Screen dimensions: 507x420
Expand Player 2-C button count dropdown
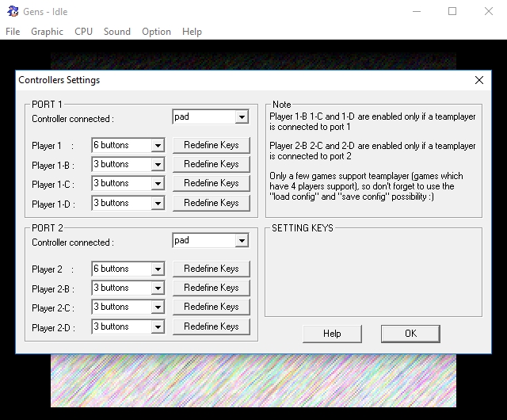(x=158, y=307)
